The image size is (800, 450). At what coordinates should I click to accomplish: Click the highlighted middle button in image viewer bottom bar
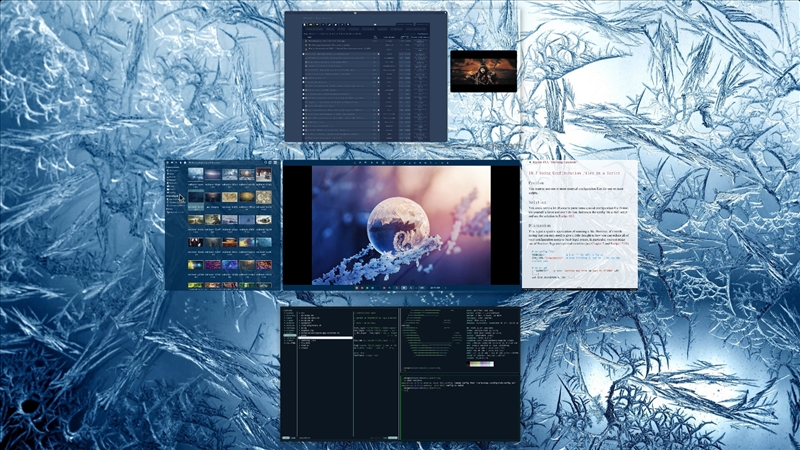point(404,288)
